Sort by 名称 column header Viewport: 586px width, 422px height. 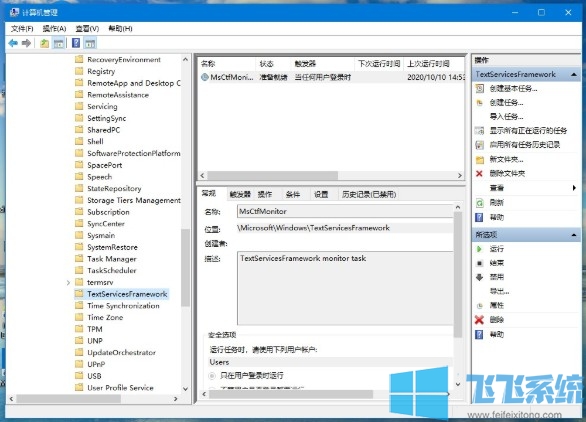[227, 64]
